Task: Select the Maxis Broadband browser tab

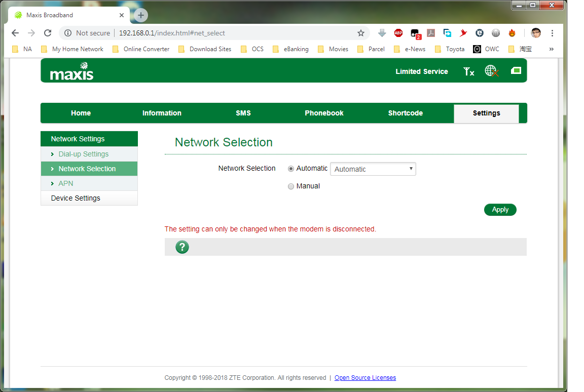Action: [x=69, y=15]
